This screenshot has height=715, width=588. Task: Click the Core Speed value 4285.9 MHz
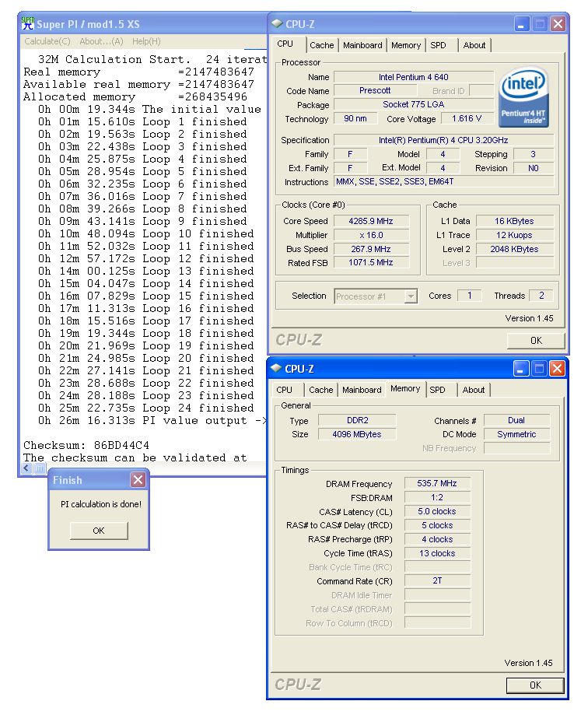pyautogui.click(x=371, y=221)
